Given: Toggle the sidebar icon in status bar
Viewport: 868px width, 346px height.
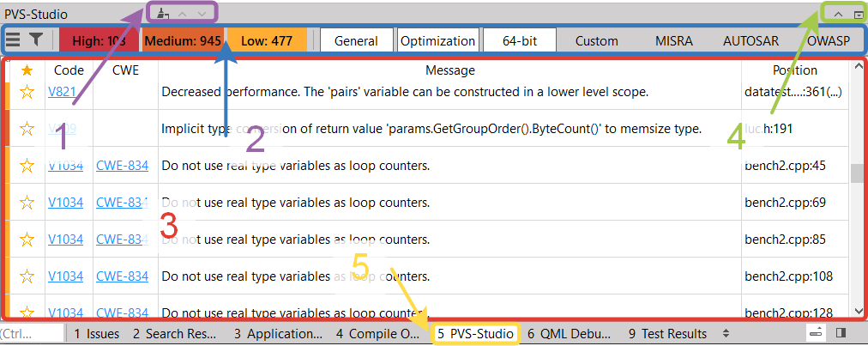Looking at the screenshot, I should [x=841, y=333].
